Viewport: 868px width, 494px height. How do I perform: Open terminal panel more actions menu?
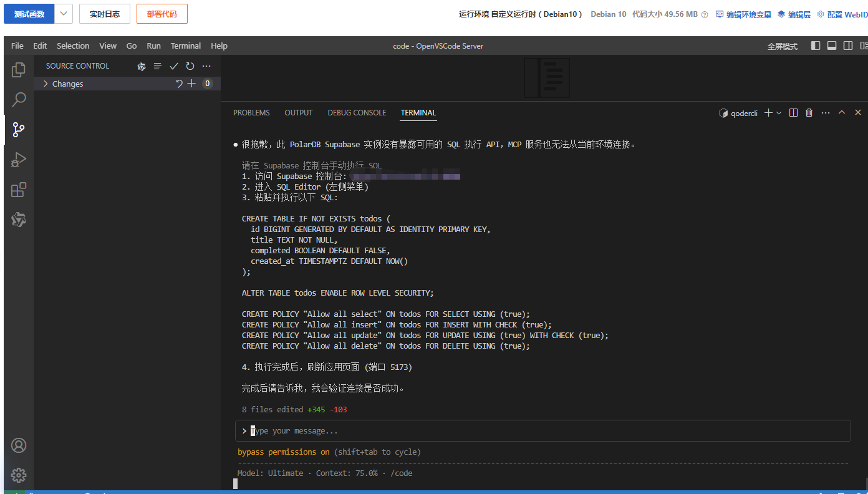click(x=826, y=113)
